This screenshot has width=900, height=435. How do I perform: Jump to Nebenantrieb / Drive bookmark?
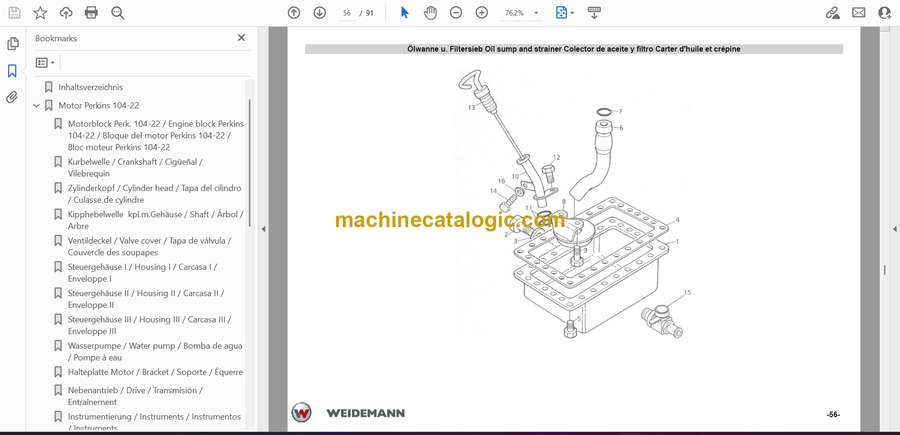pos(135,396)
